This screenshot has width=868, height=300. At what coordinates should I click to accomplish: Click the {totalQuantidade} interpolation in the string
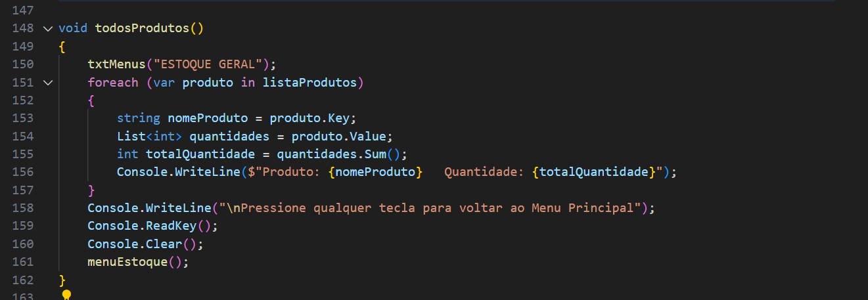(594, 172)
